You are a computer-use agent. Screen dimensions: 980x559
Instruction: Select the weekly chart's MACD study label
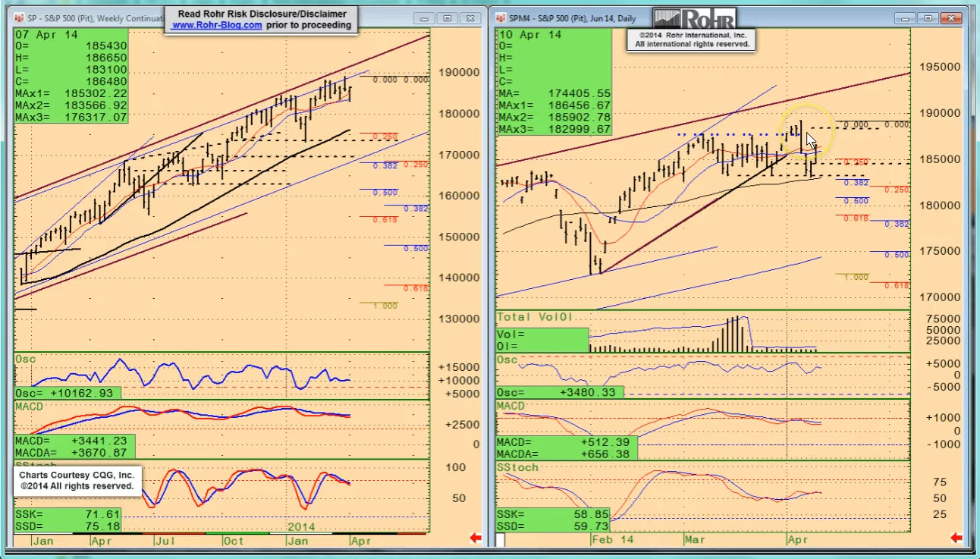coord(30,407)
